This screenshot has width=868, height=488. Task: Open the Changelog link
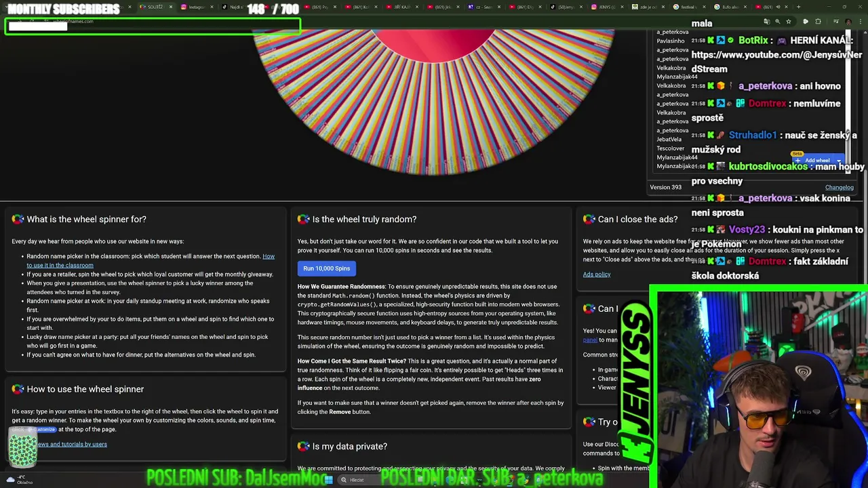click(839, 188)
